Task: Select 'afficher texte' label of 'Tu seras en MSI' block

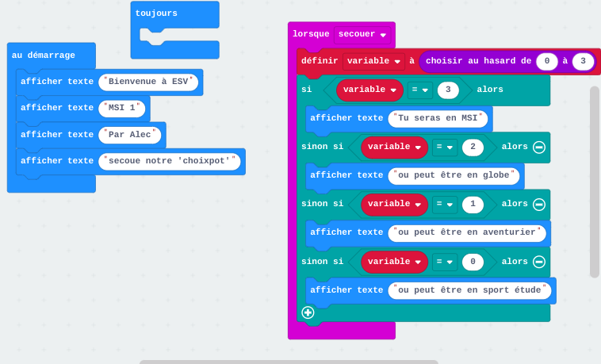Action: click(x=346, y=117)
